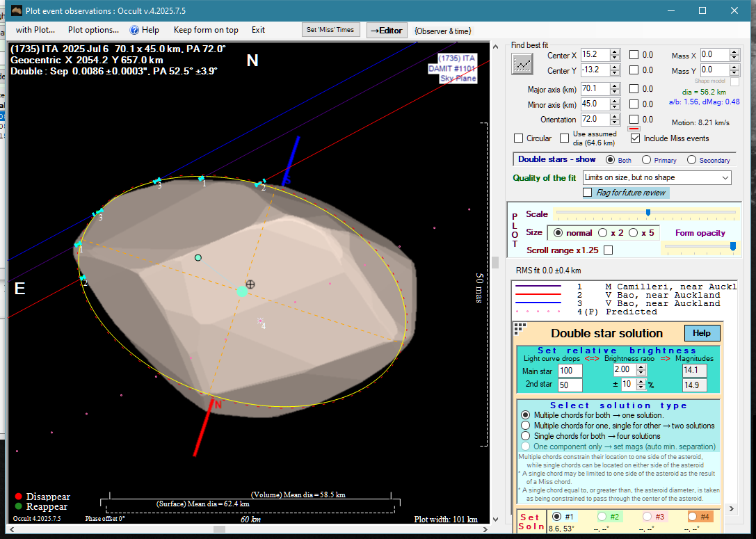The height and width of the screenshot is (539, 756).
Task: Click the Occult app icon in the title bar
Action: tap(15, 10)
